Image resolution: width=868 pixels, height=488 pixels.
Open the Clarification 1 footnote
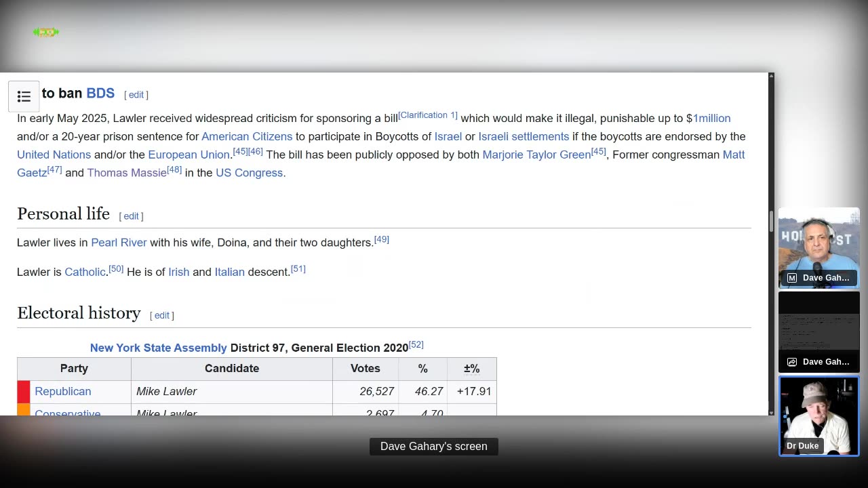[x=428, y=115]
